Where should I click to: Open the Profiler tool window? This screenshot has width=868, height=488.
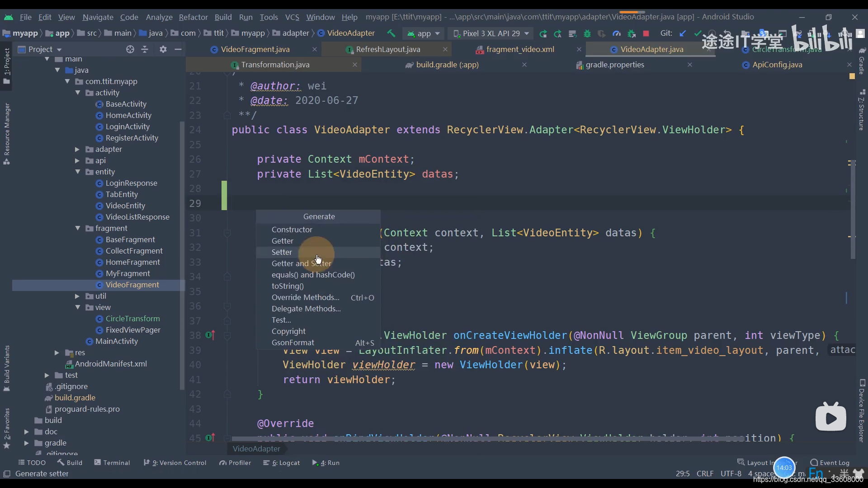235,463
